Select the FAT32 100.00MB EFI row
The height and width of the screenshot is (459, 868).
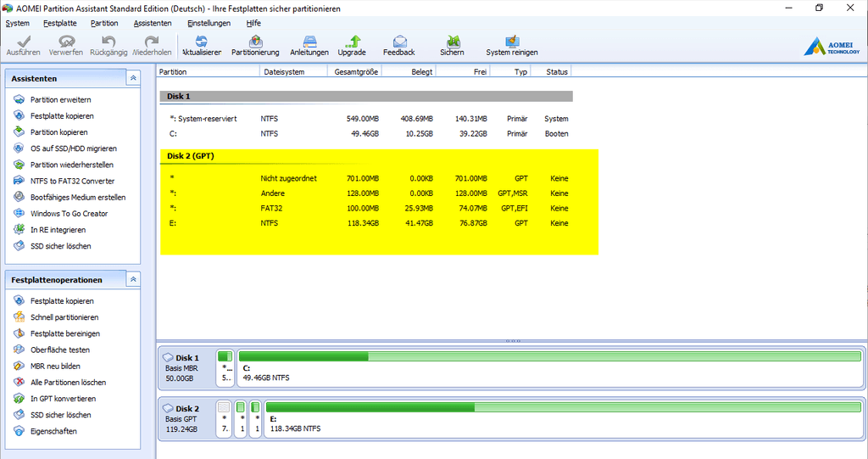click(366, 209)
